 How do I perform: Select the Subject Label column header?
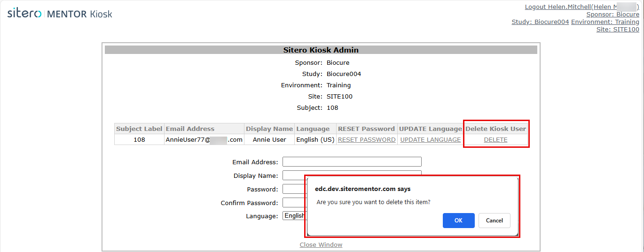139,129
